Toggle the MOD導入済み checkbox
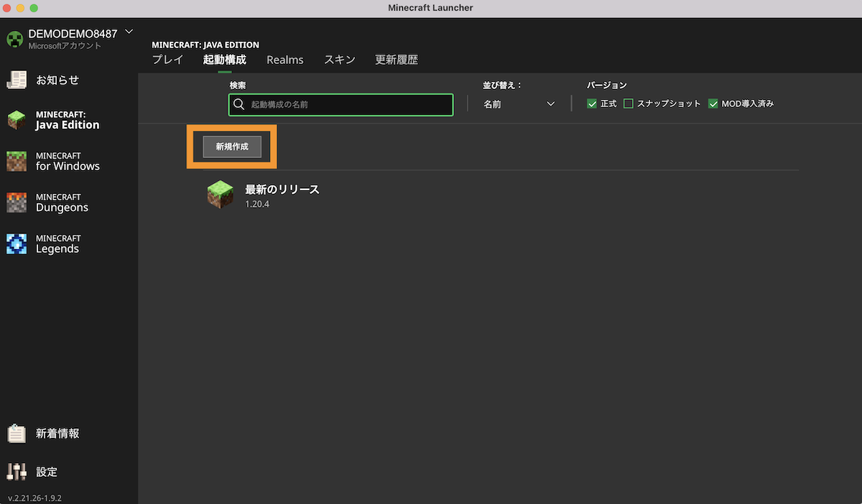862x504 pixels. 713,103
